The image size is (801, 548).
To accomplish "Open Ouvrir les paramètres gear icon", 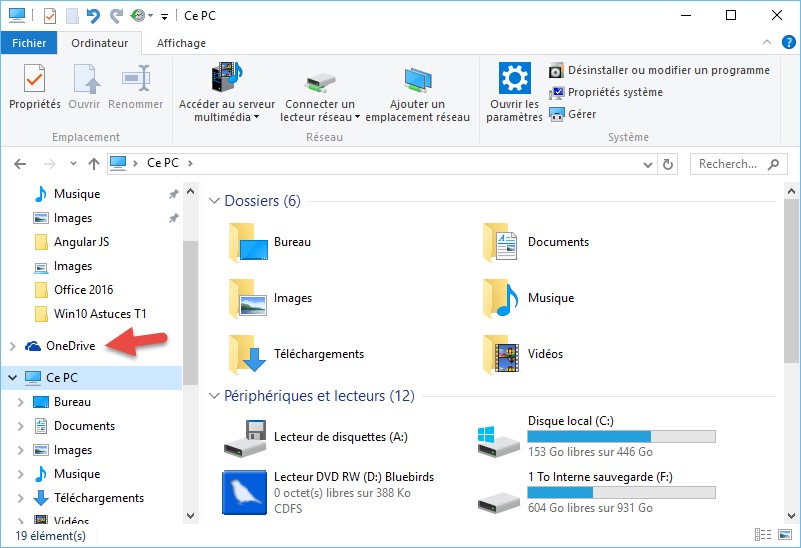I will click(514, 80).
